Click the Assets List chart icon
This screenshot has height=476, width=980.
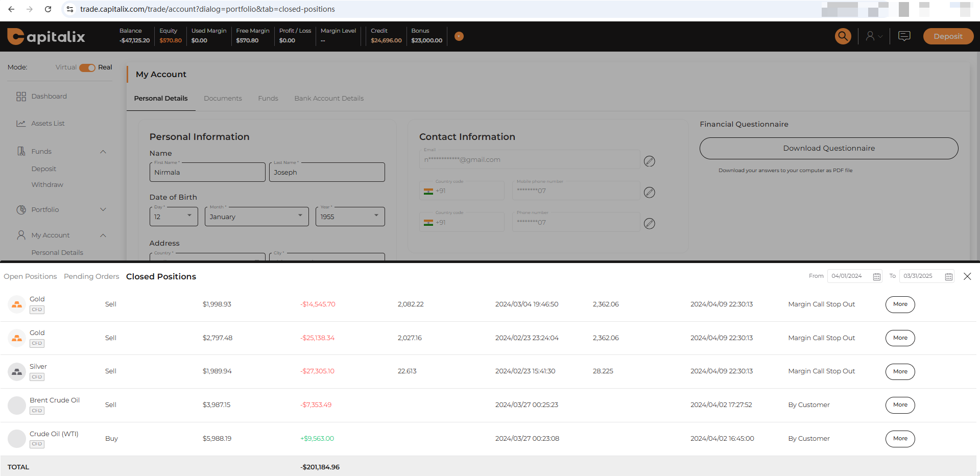[21, 124]
